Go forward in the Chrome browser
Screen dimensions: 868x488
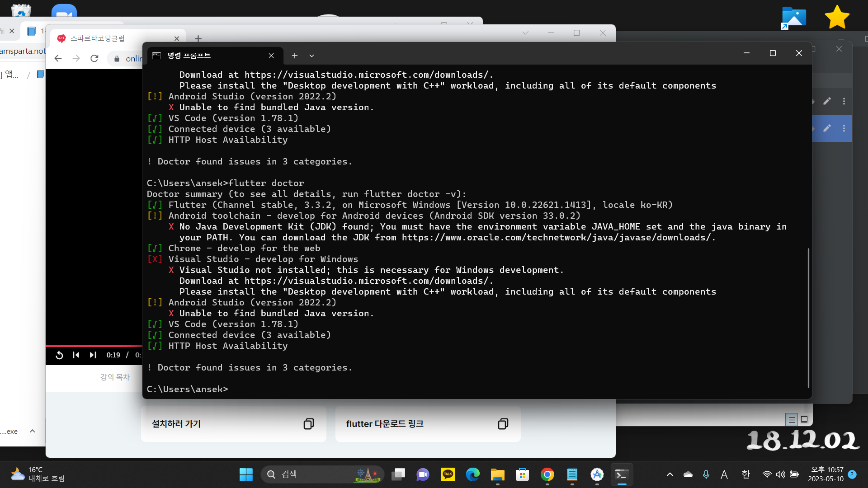[76, 58]
